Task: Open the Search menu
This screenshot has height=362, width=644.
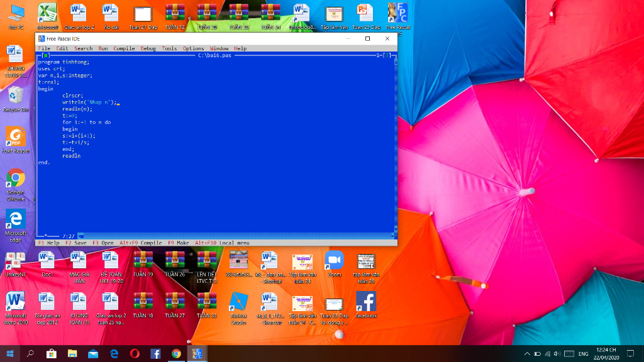Action: (x=84, y=48)
